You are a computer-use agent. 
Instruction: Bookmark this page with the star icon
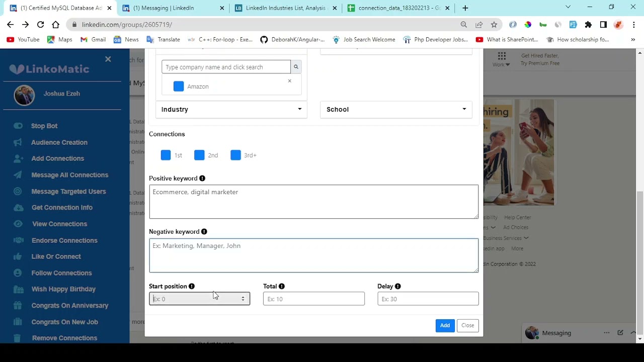(x=494, y=25)
